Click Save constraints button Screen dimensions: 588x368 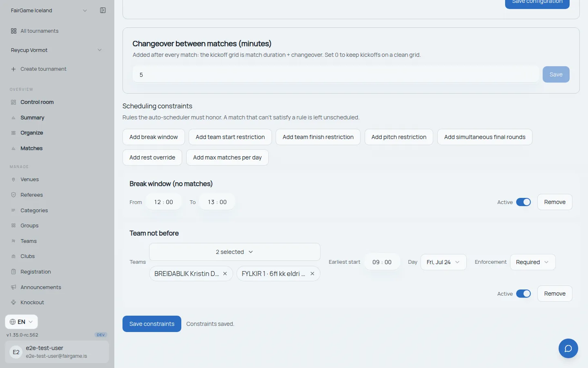pyautogui.click(x=152, y=324)
